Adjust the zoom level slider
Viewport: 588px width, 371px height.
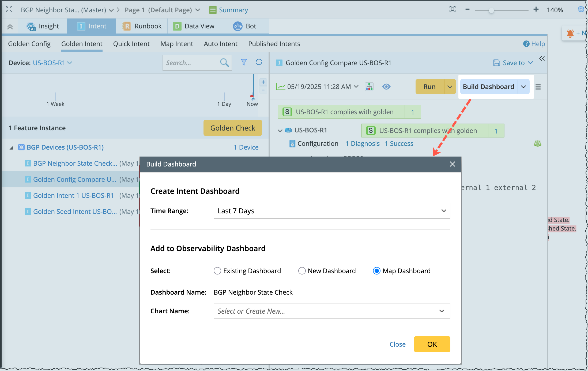tap(491, 10)
